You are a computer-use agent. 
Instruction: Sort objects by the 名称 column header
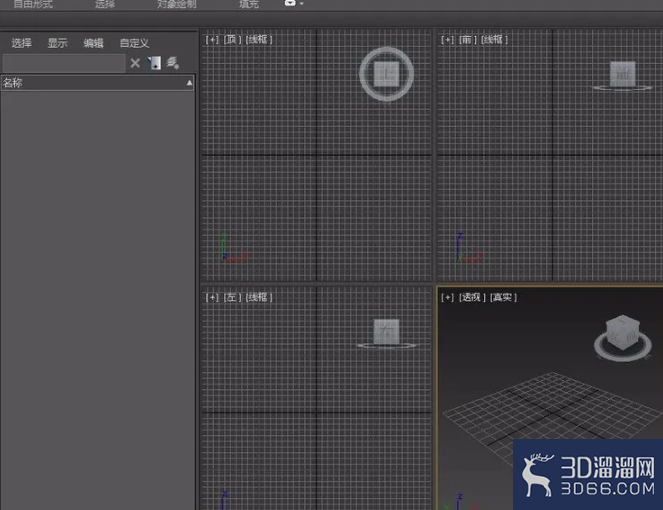coord(98,82)
